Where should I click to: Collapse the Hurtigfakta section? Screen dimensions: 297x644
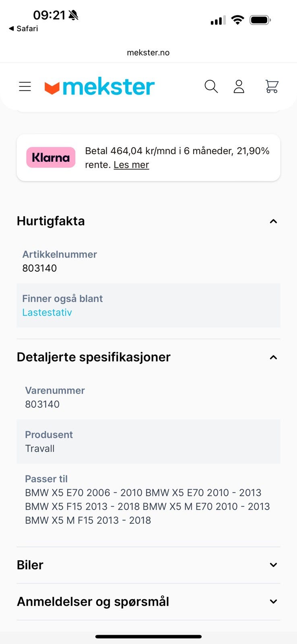pos(273,221)
